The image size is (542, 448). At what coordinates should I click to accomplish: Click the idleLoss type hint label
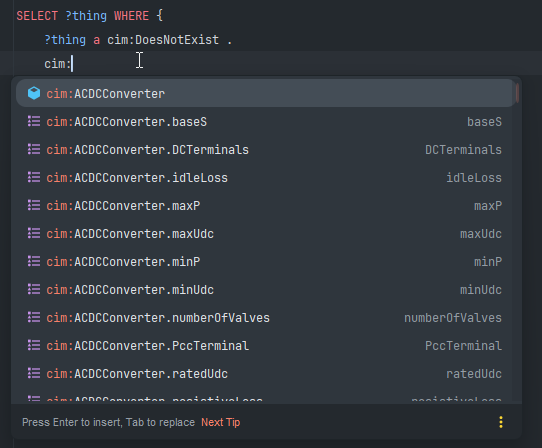tap(474, 178)
